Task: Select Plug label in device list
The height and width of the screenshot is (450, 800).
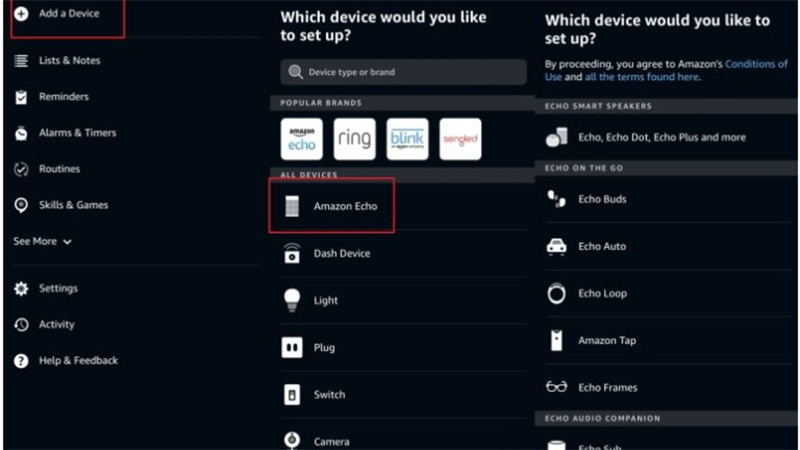Action: (324, 347)
